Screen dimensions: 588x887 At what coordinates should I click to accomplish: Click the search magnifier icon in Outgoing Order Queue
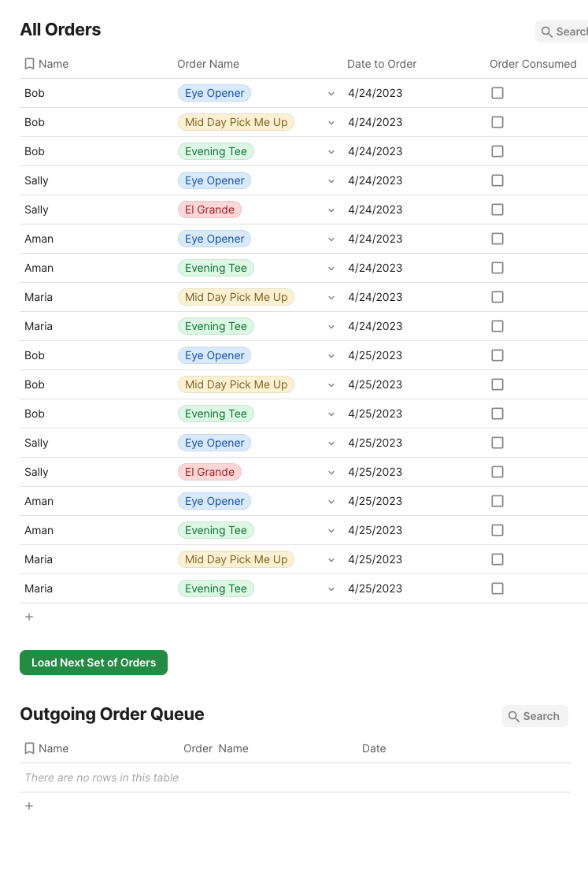coord(514,716)
